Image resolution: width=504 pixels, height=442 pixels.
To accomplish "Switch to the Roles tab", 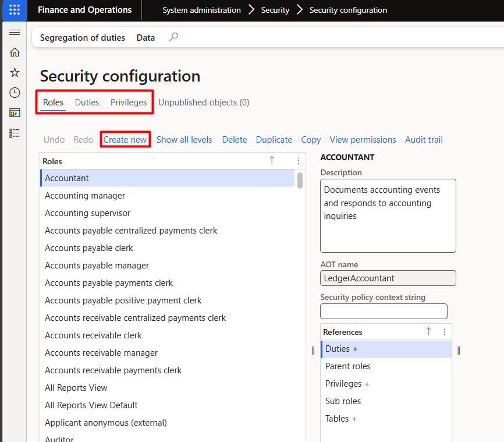I will [53, 102].
